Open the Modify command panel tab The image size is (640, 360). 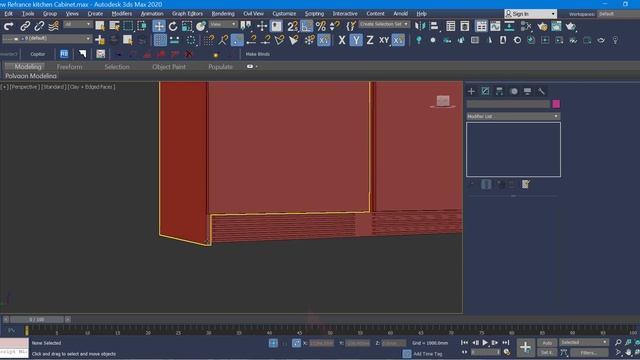[485, 91]
